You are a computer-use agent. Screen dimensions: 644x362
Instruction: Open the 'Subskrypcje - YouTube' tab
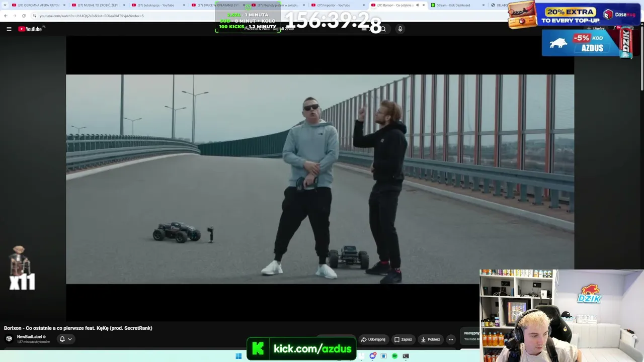[x=158, y=5]
